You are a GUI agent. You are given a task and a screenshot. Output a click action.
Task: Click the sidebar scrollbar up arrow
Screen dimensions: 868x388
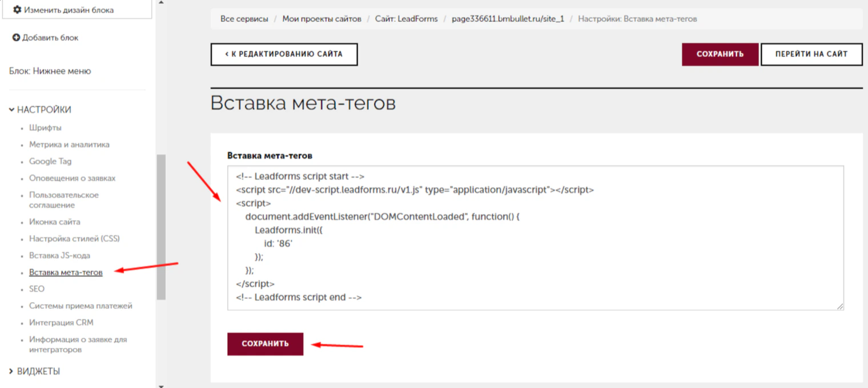(161, 3)
